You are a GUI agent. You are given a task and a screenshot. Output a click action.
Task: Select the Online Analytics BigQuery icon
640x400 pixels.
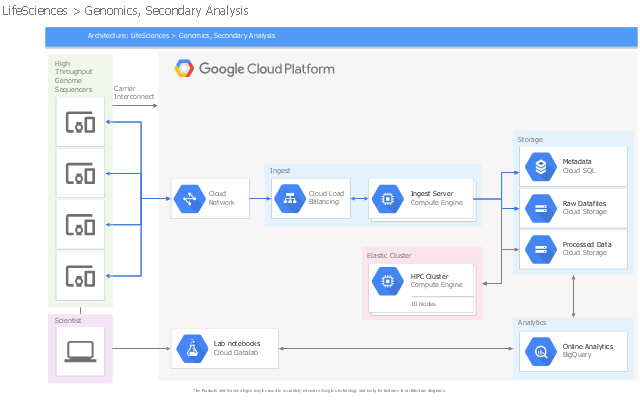tap(541, 351)
